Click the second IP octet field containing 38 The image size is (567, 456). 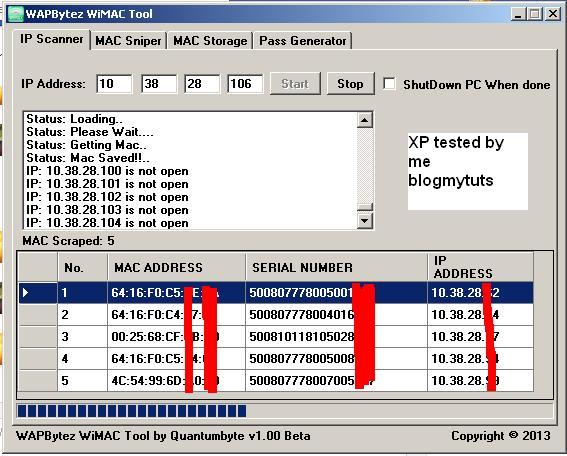(x=159, y=84)
